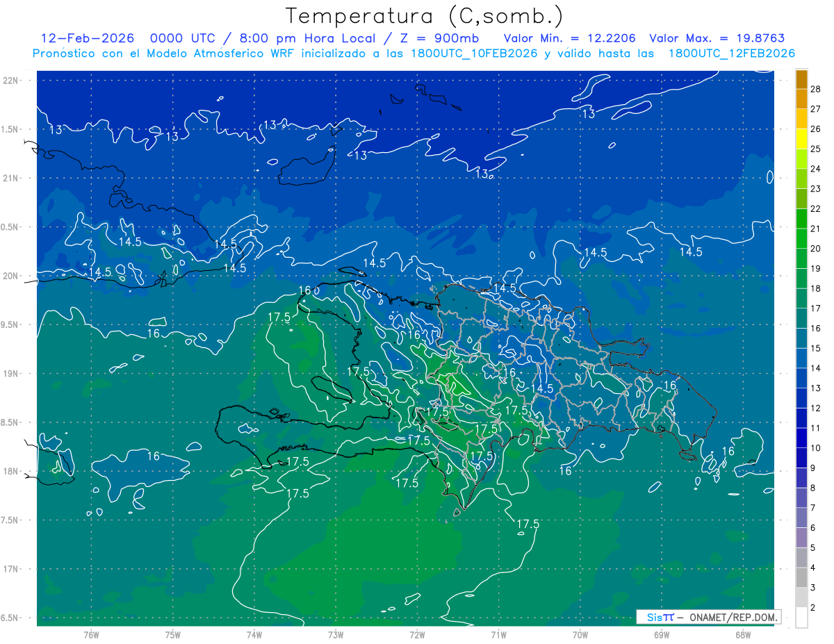Select the lavender swatch next to the 6 label
Screen dimensions: 834x644
[x=801, y=518]
